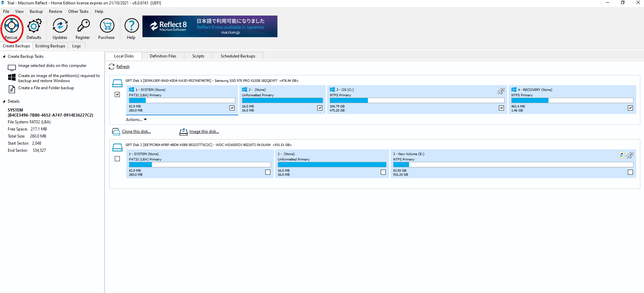Check Disk 2 SYSTEM partition checkbox
The image size is (644, 293).
pos(268,172)
